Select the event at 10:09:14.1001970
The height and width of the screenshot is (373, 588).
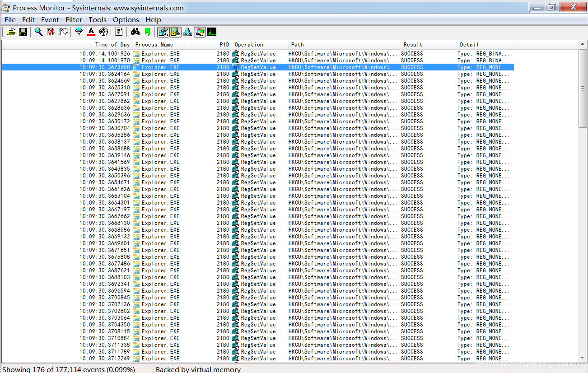pyautogui.click(x=257, y=61)
